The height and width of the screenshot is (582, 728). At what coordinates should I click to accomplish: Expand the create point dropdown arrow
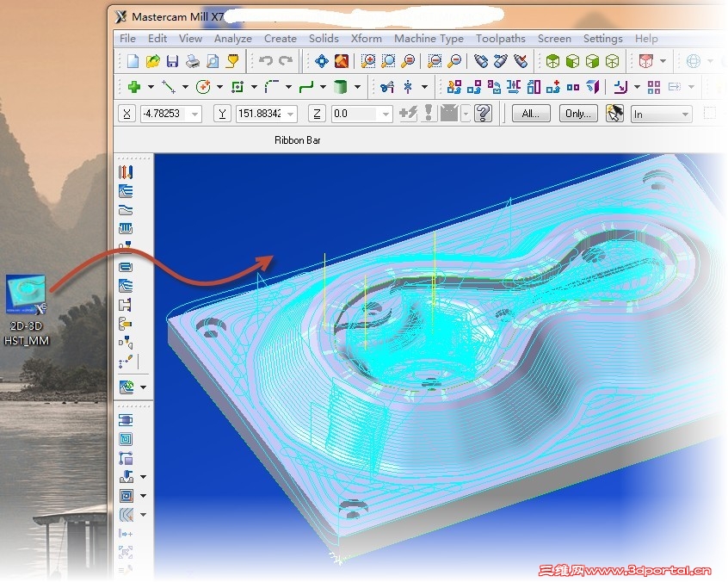pyautogui.click(x=151, y=87)
